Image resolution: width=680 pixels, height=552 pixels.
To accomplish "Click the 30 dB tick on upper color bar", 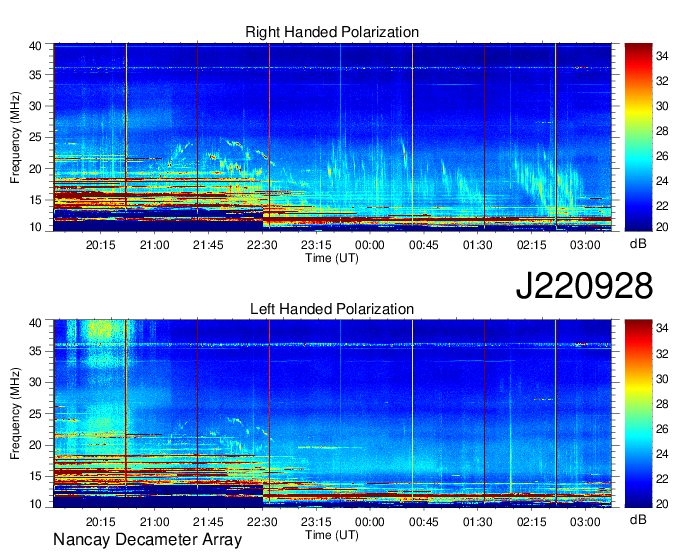I will pos(662,106).
